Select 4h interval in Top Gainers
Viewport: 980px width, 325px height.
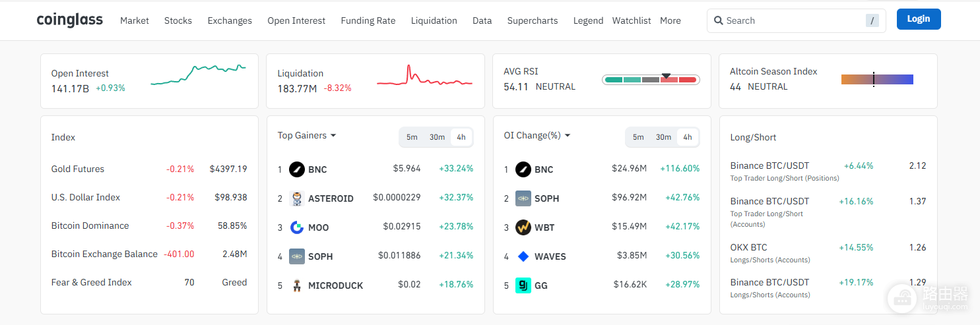click(461, 137)
